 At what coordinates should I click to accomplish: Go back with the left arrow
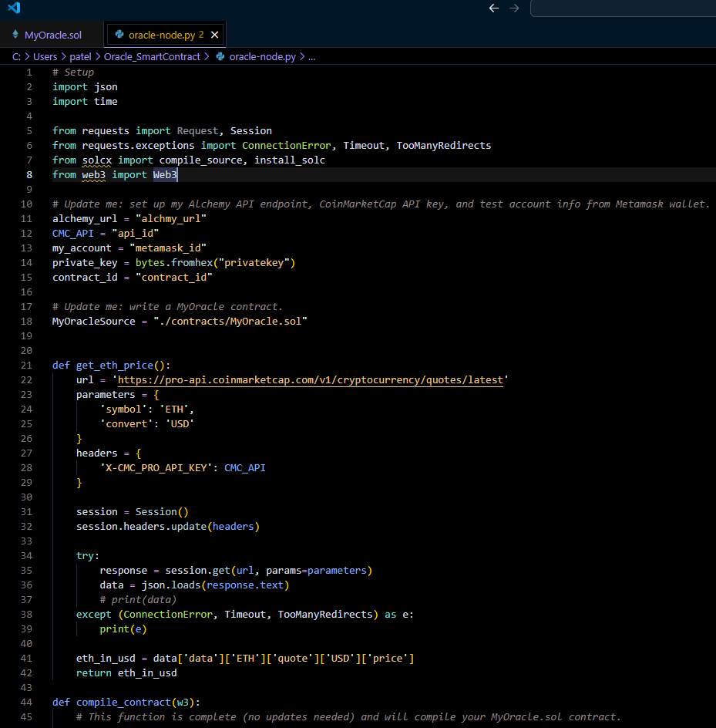(x=494, y=8)
